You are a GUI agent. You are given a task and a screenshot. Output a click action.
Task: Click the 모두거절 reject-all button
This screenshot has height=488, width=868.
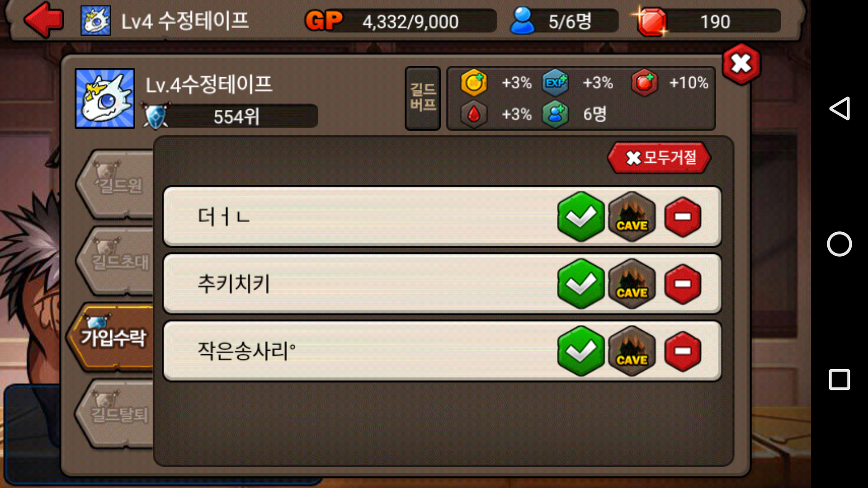pos(659,158)
